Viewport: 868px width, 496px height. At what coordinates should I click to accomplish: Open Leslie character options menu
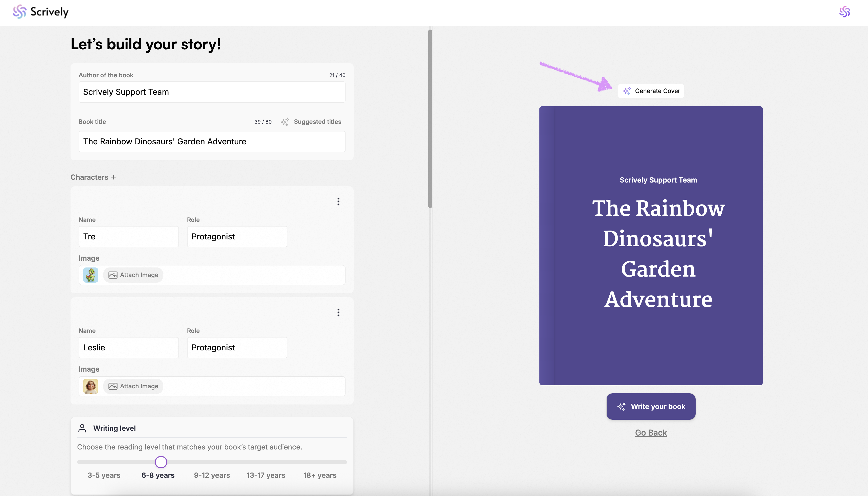pos(338,312)
